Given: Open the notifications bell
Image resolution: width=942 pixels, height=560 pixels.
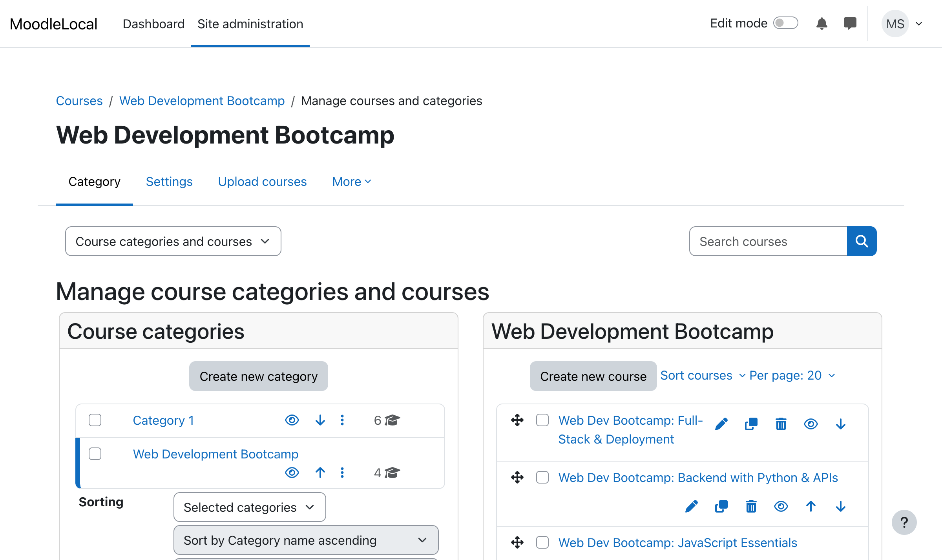Looking at the screenshot, I should pyautogui.click(x=822, y=24).
